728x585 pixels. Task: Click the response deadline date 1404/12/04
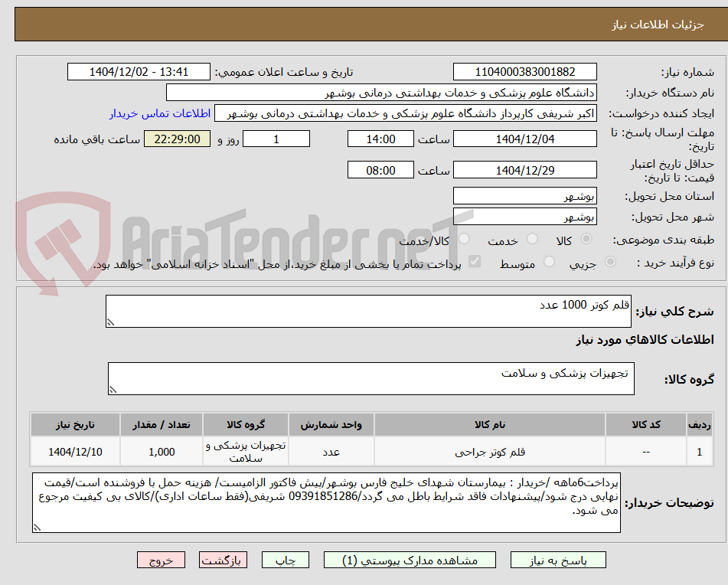pyautogui.click(x=524, y=139)
